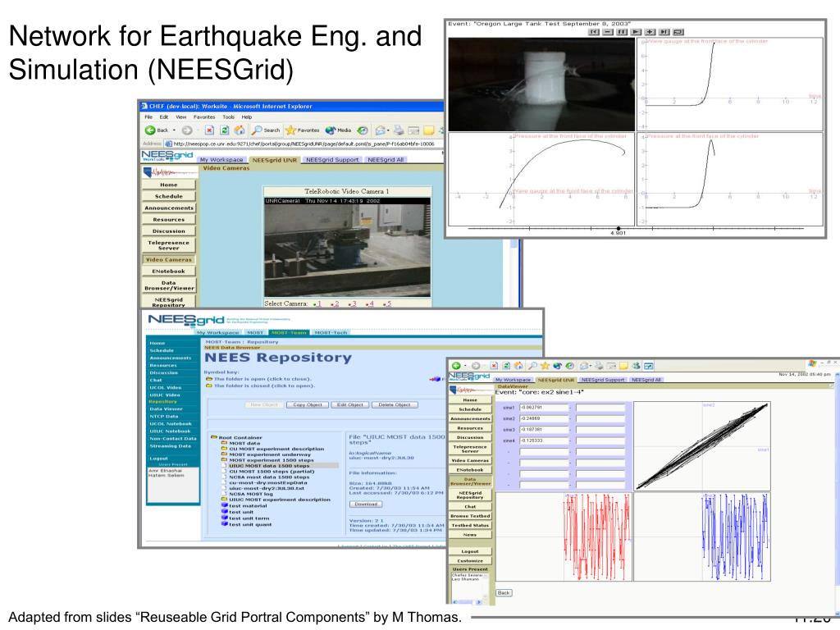Click Browse Testbed button in DataViewer sidebar

click(x=470, y=516)
